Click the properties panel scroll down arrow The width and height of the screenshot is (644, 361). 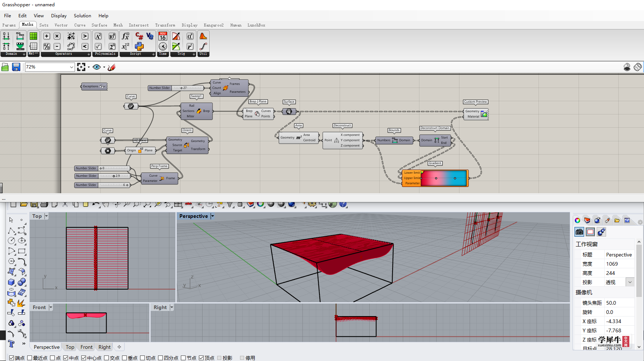tap(639, 347)
